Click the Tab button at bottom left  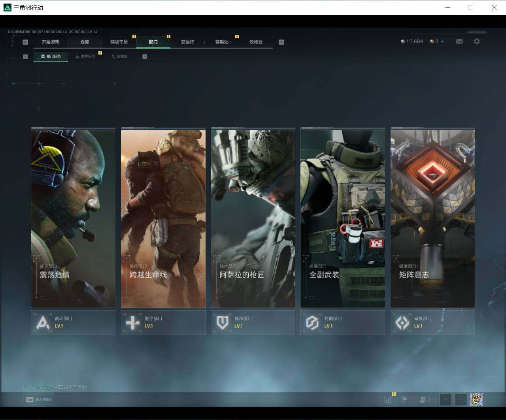39,399
